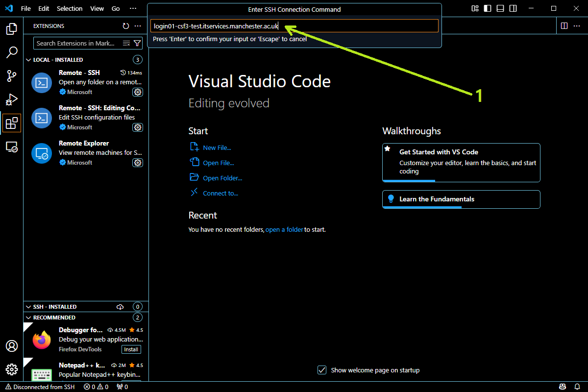Toggle the panel layout button
Image resolution: width=588 pixels, height=392 pixels.
500,9
